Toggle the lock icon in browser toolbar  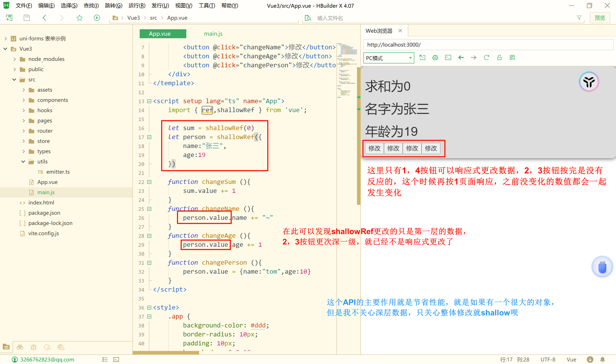[x=499, y=58]
